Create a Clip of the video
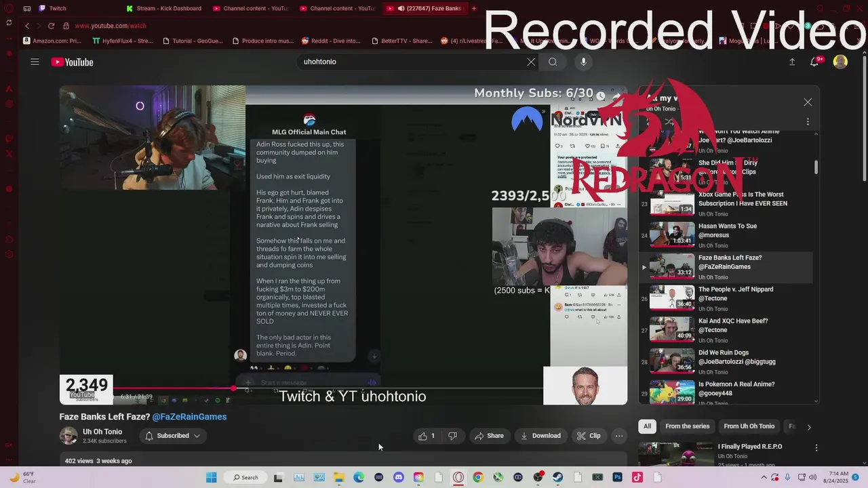 (589, 436)
